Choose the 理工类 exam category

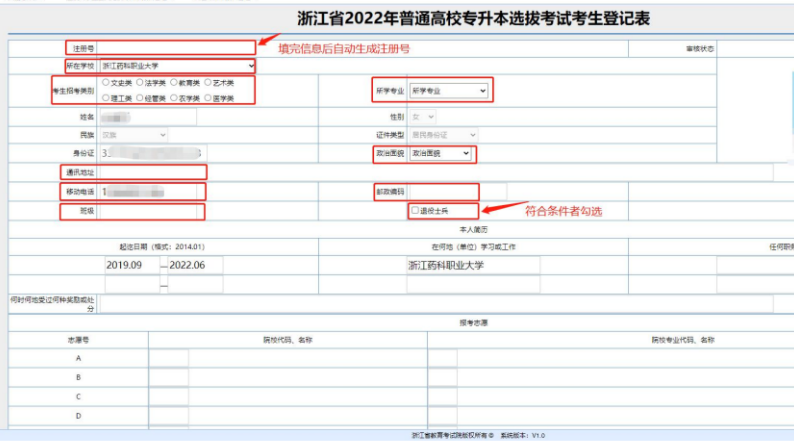point(106,98)
